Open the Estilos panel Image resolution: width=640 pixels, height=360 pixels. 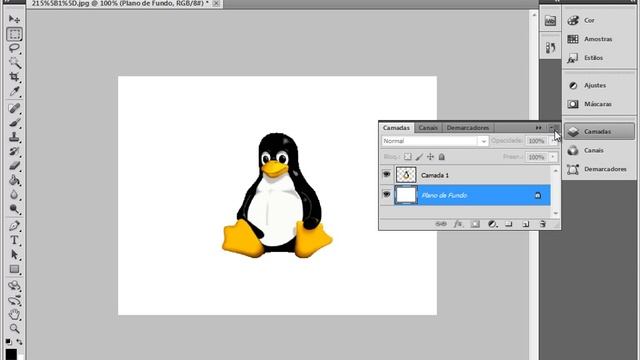[x=599, y=58]
